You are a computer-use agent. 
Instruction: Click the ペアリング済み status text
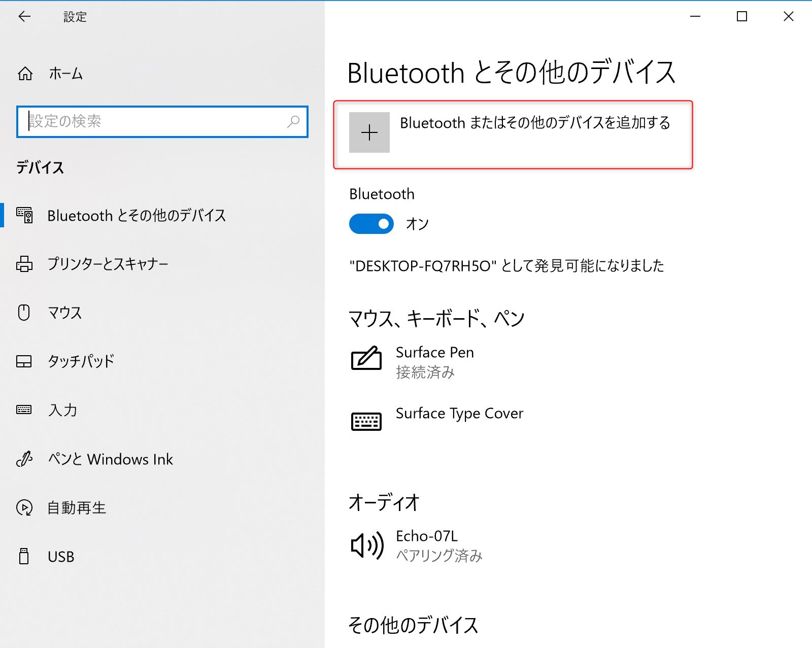(x=439, y=556)
